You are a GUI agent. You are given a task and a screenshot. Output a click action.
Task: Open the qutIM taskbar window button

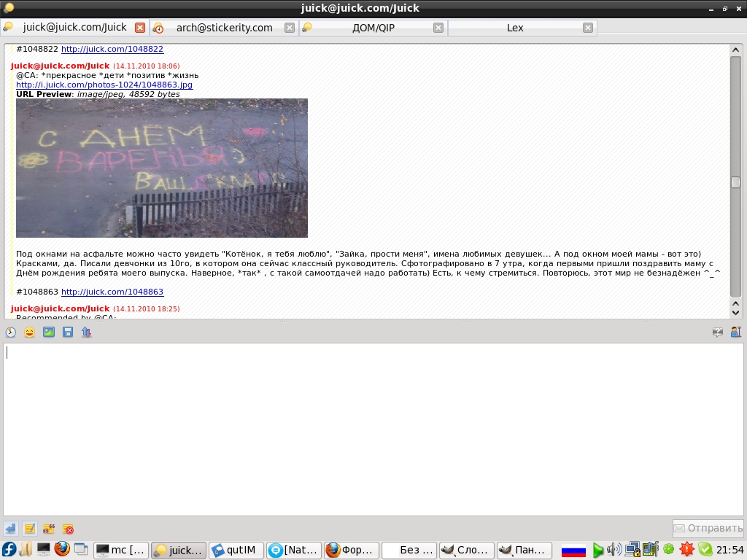236,550
